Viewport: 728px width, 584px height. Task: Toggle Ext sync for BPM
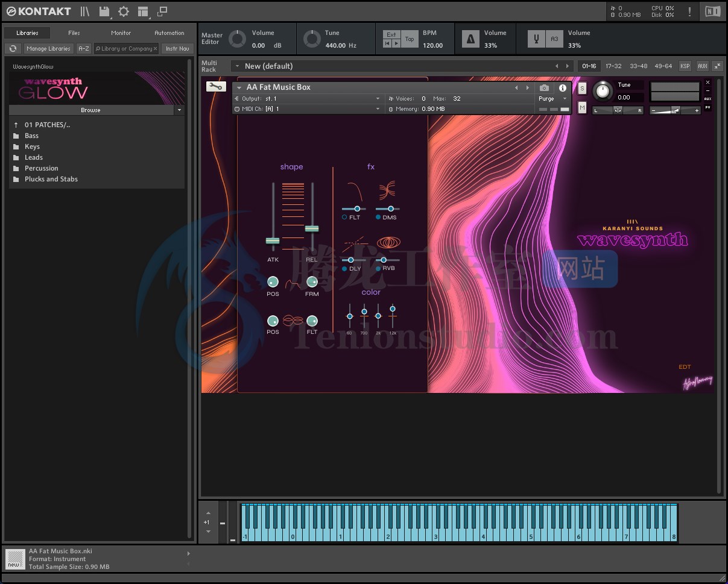(x=391, y=35)
